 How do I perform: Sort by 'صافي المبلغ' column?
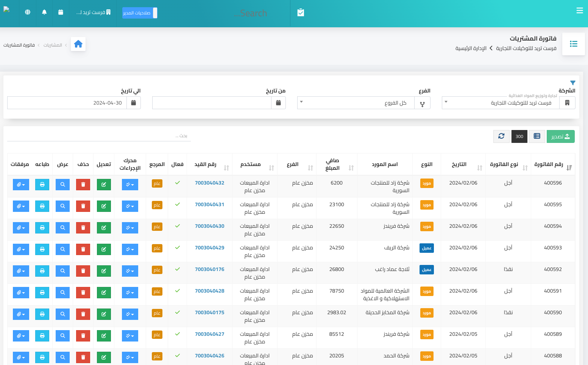(x=336, y=164)
